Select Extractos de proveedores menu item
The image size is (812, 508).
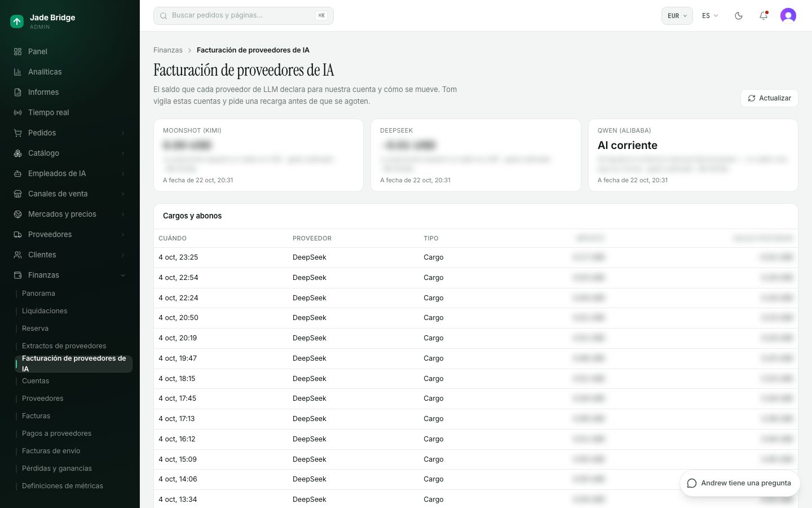coord(64,346)
